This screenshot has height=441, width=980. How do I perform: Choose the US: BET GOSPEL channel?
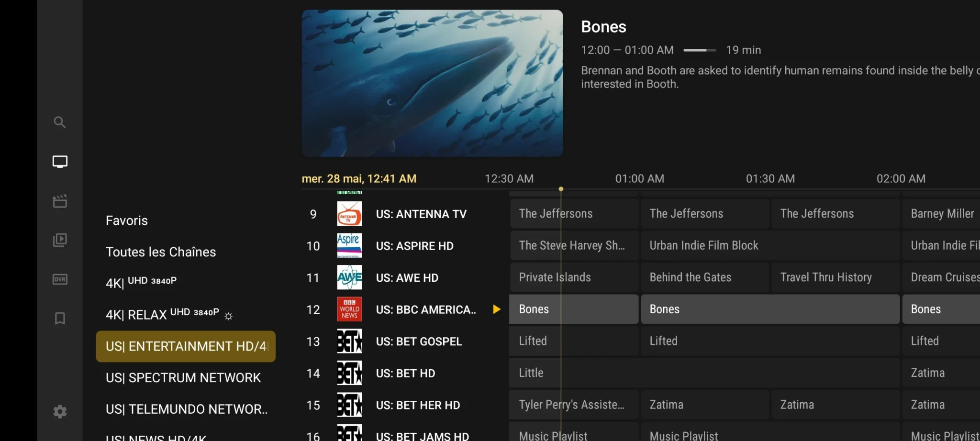coord(419,342)
